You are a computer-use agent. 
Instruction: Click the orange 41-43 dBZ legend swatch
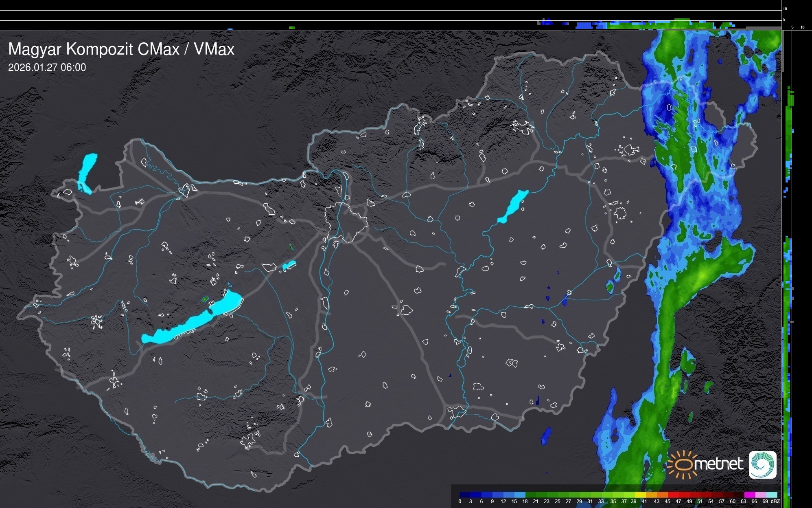pyautogui.click(x=650, y=495)
